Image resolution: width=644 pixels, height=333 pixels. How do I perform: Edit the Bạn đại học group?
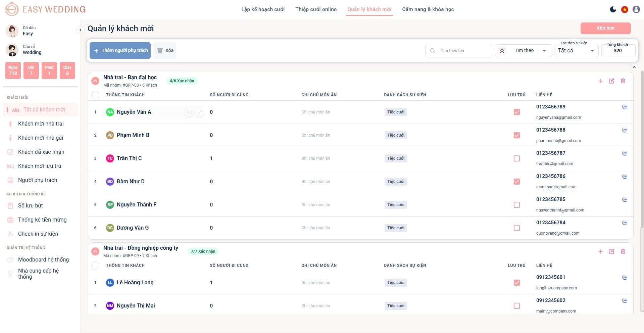coord(611,81)
